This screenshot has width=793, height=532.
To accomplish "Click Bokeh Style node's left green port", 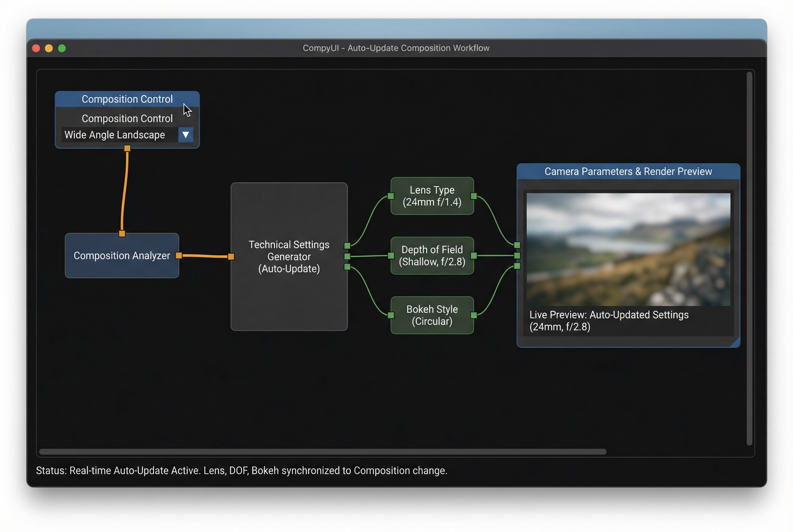I will pos(391,315).
